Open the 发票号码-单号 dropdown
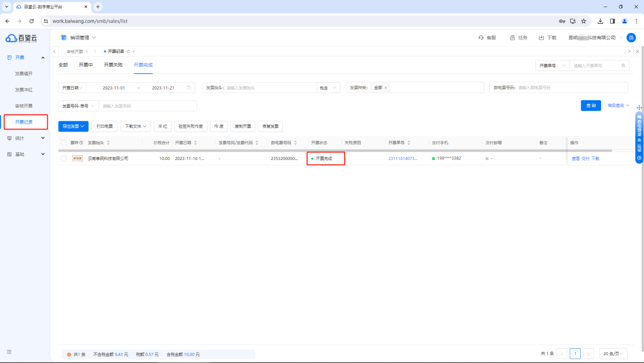The height and width of the screenshot is (363, 644). point(78,106)
